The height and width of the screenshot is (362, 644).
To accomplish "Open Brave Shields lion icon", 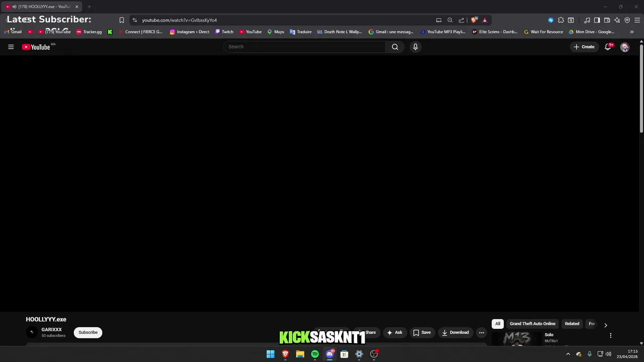I will pyautogui.click(x=474, y=20).
